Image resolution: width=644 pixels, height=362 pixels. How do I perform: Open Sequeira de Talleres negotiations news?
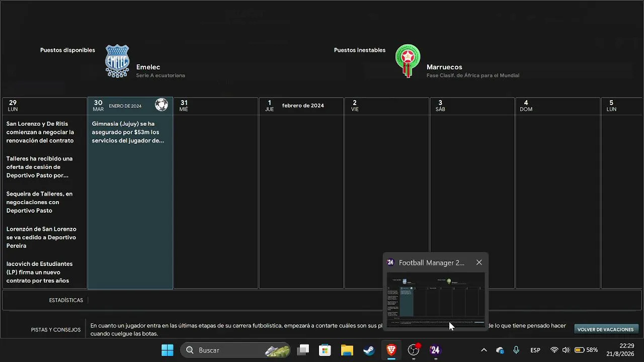39,202
